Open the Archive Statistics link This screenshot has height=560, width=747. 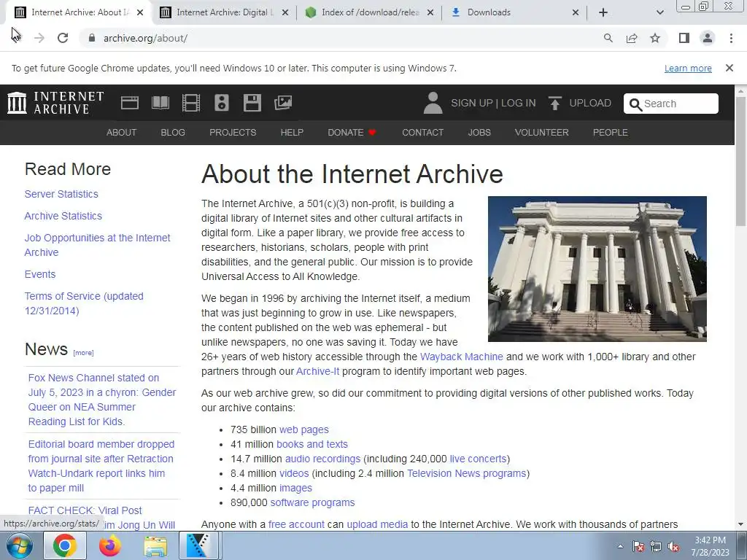click(63, 216)
